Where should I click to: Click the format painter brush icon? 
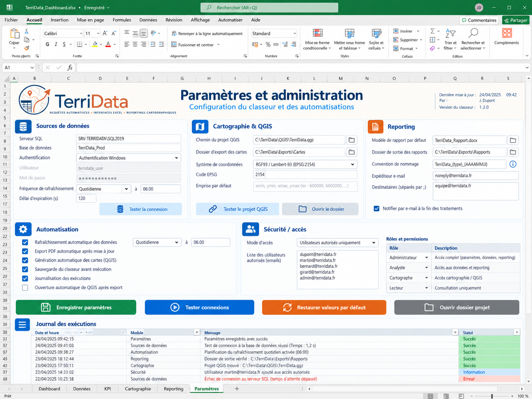click(26, 48)
